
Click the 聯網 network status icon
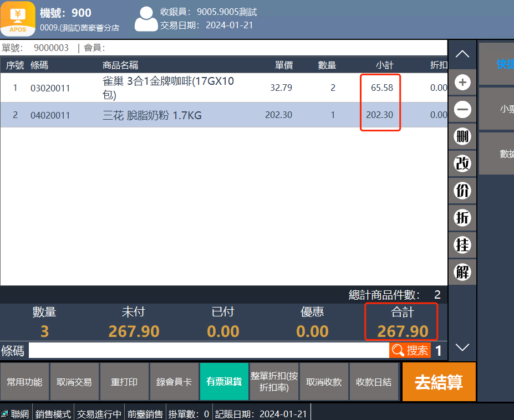(5, 414)
